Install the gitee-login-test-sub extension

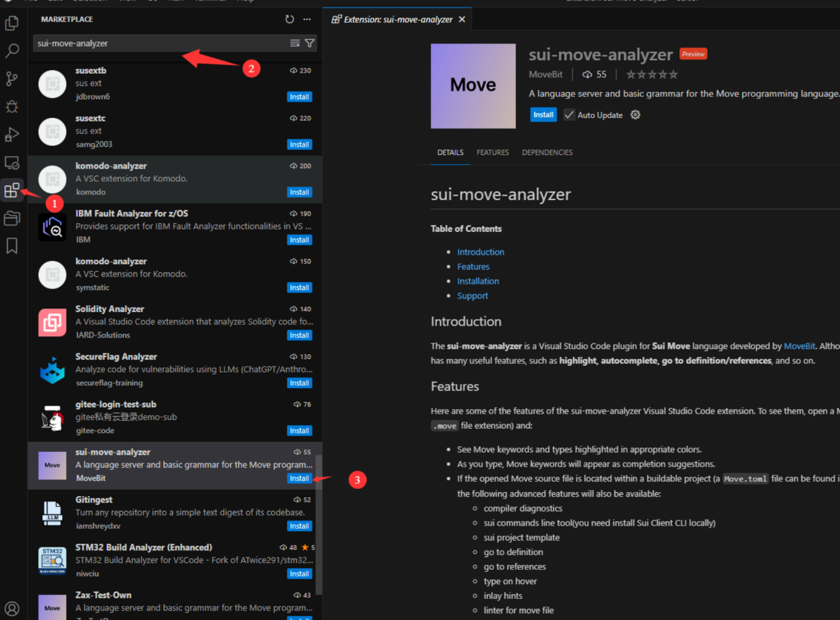(x=299, y=431)
